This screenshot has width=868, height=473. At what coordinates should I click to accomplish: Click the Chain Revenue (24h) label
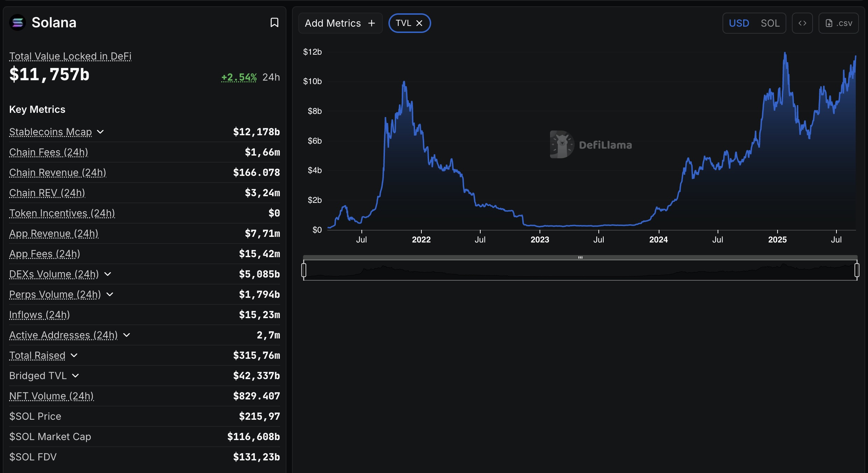(x=57, y=172)
